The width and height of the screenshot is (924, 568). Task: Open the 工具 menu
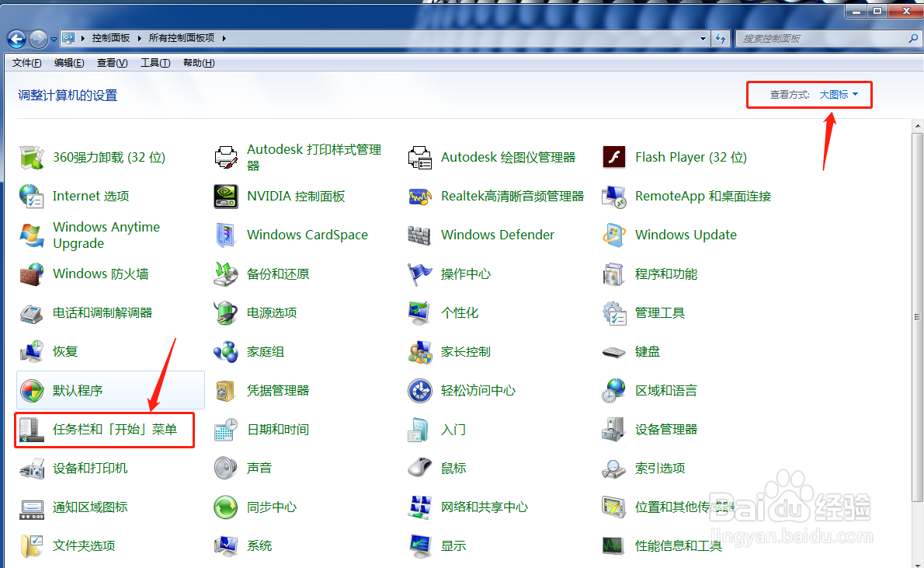[x=155, y=63]
